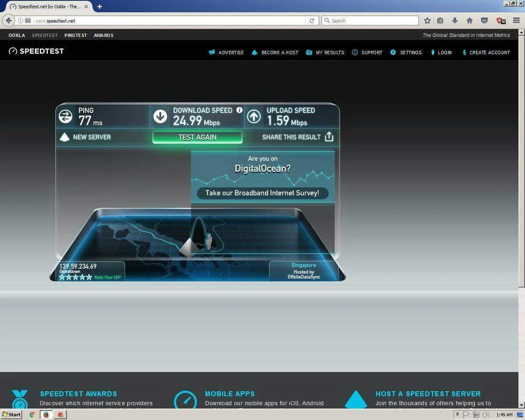The width and height of the screenshot is (525, 420).
Task: Bookmark this page with the star icon
Action: click(427, 21)
